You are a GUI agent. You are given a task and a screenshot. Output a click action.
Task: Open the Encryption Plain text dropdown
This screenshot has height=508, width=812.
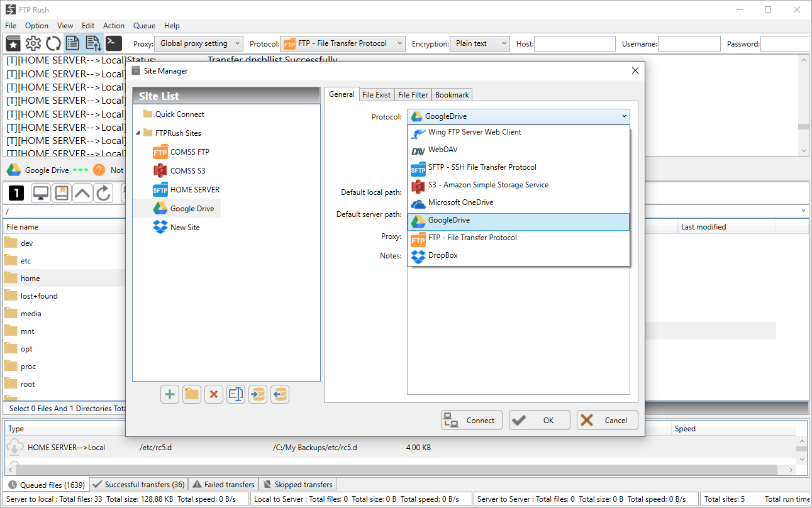coord(479,43)
